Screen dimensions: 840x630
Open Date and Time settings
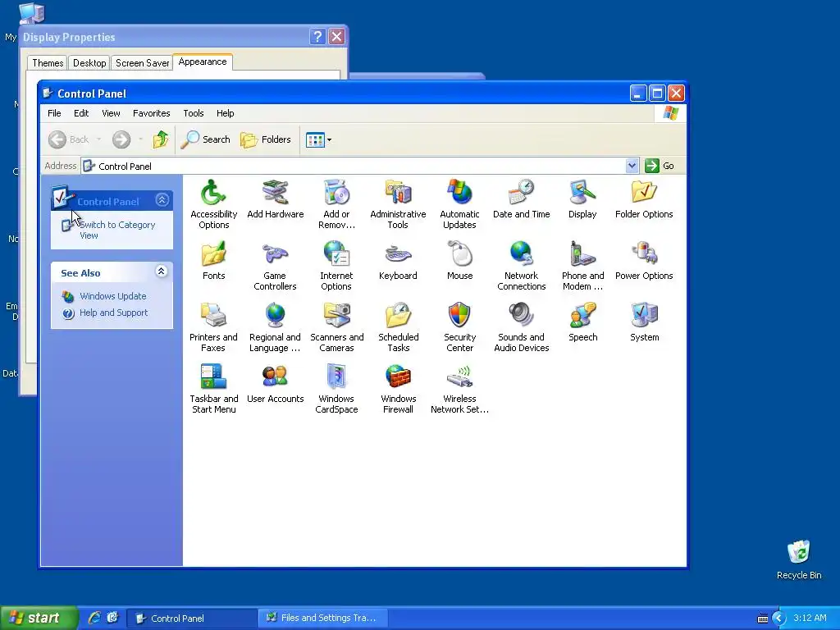[521, 199]
